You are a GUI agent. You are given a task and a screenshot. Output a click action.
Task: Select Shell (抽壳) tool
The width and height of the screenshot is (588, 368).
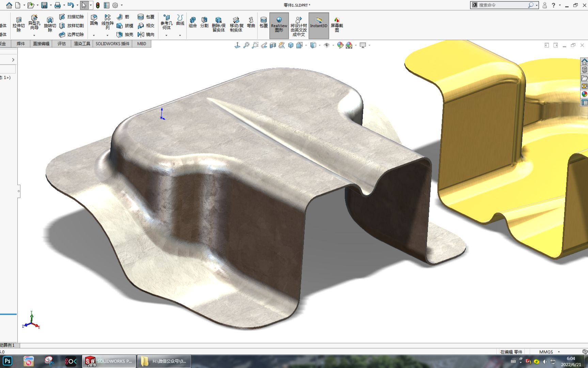pyautogui.click(x=125, y=34)
